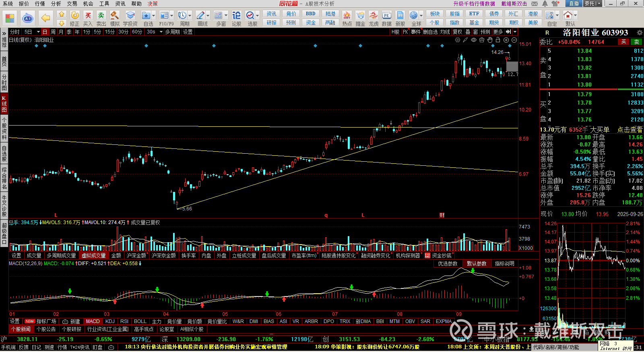The image size is (644, 352).
Task: Select the chart drawing pen tool
Action: (465, 40)
